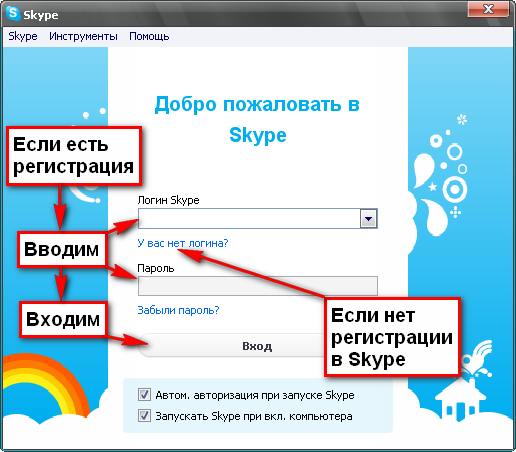Screen dimensions: 516x452
Task: Click the 'Добро пожаловать в Skype' heading
Action: [x=257, y=119]
